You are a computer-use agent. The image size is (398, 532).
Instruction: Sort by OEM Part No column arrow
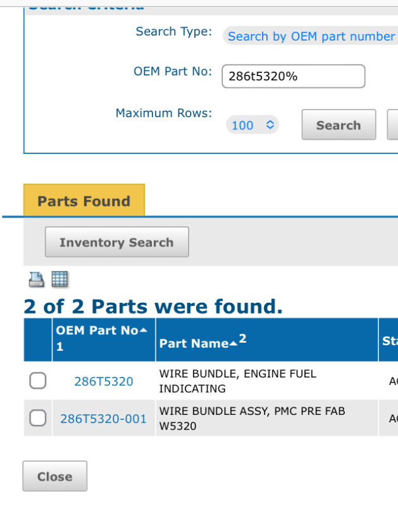pyautogui.click(x=144, y=331)
